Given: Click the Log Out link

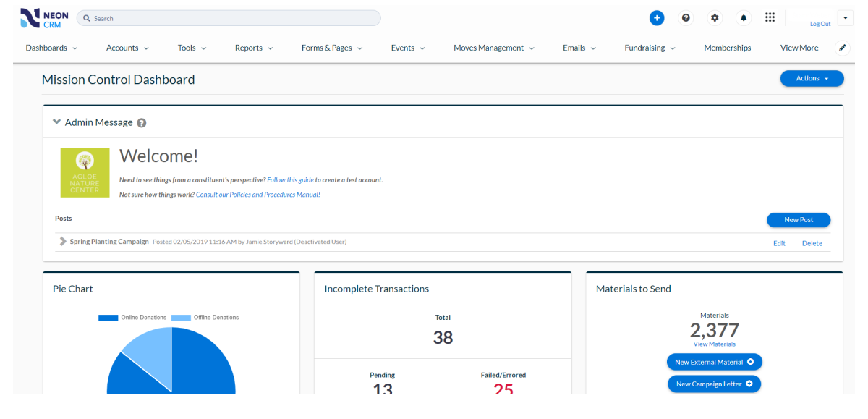Looking at the screenshot, I should pyautogui.click(x=820, y=24).
